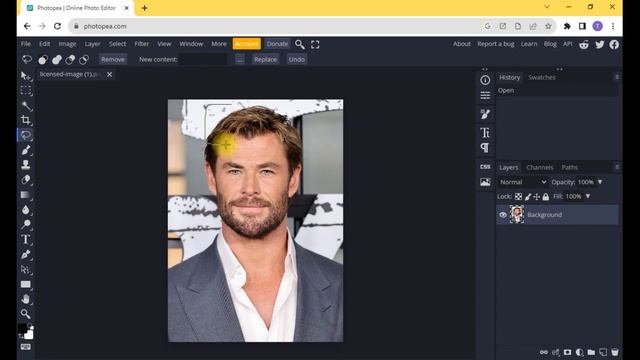Open Layers panel options menu
This screenshot has width=640, height=360.
pos(617,167)
